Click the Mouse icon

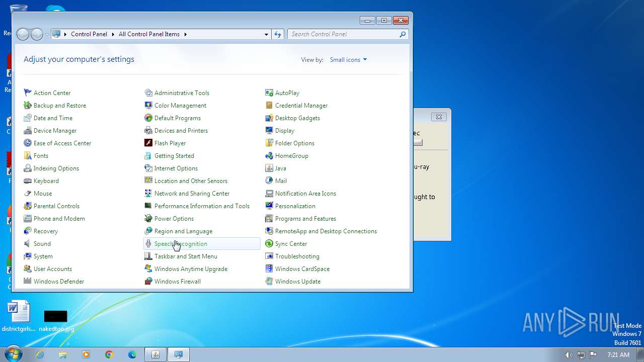28,193
